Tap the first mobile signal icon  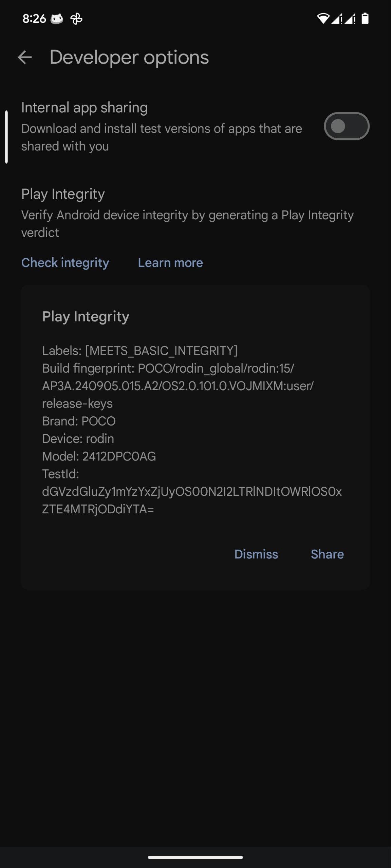(x=337, y=19)
